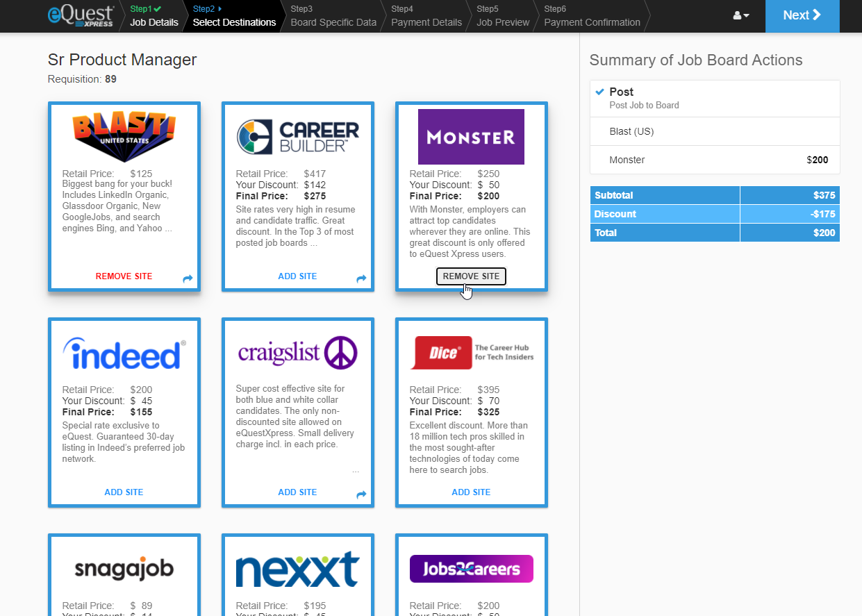Click the CareerBuilder logo
862x616 pixels.
pos(298,137)
